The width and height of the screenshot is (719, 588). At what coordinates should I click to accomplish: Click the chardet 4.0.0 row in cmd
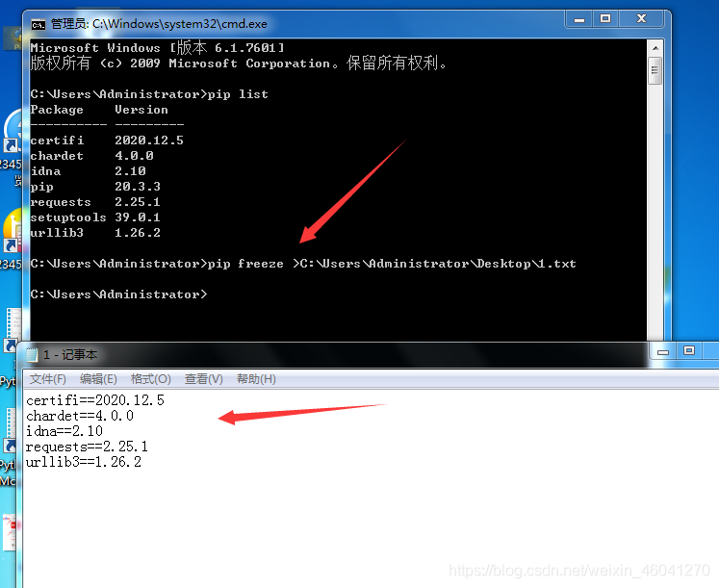pos(91,156)
